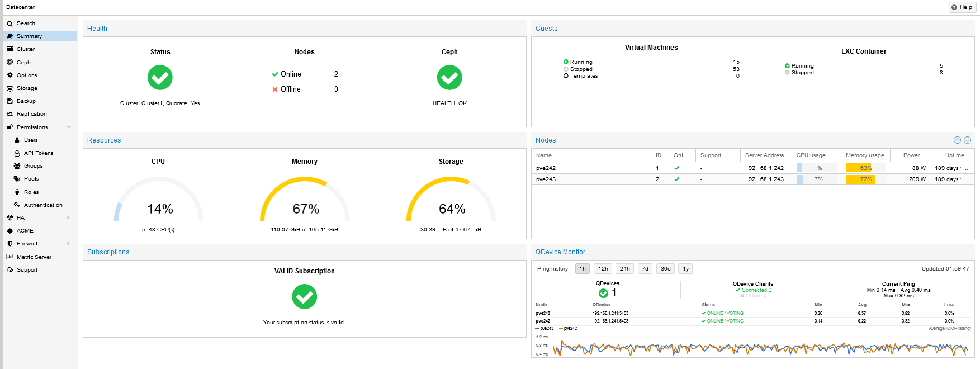Image resolution: width=980 pixels, height=369 pixels.
Task: Open the Help button
Action: point(962,7)
